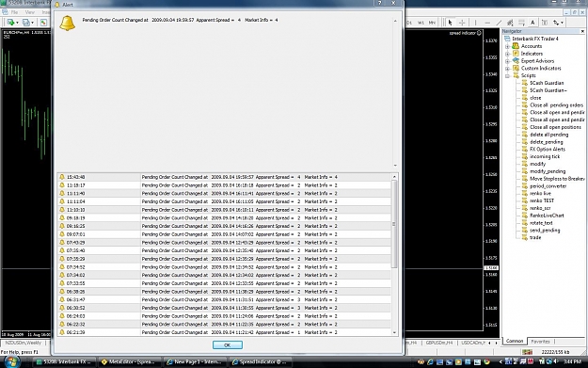Select alert row logged at 11:18:17
Viewport: 588px width, 368px height.
tap(224, 185)
